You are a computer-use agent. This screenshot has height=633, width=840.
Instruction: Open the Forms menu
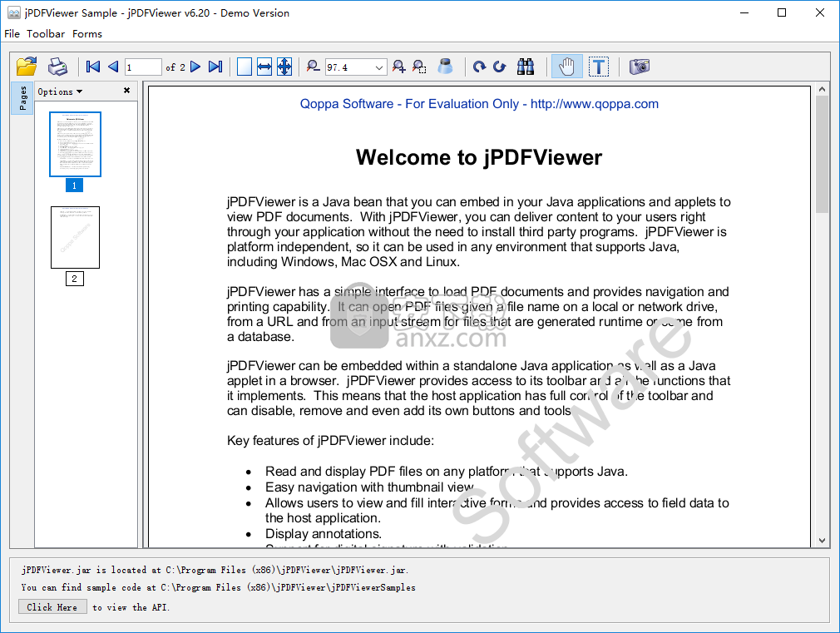click(87, 34)
